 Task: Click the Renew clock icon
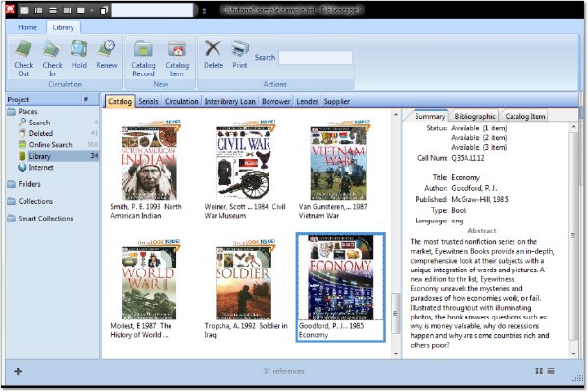[x=107, y=49]
